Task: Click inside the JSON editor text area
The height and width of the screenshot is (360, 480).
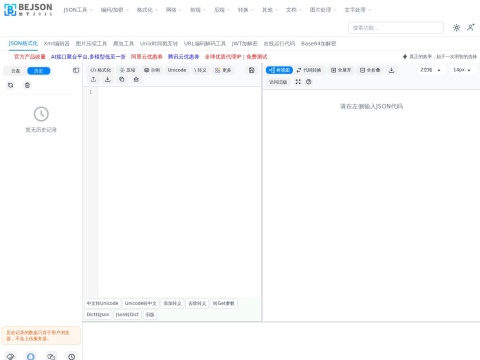Action: (x=179, y=192)
